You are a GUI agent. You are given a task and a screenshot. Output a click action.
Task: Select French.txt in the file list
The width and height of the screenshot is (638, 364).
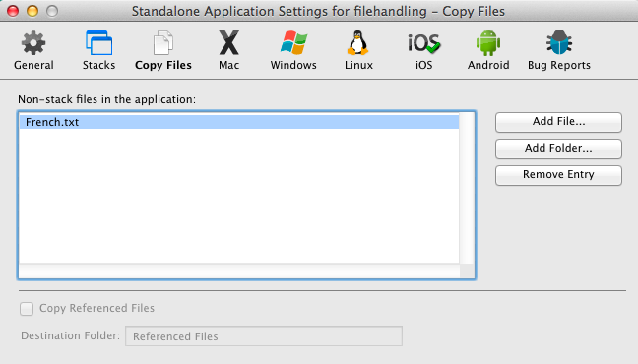(239, 122)
